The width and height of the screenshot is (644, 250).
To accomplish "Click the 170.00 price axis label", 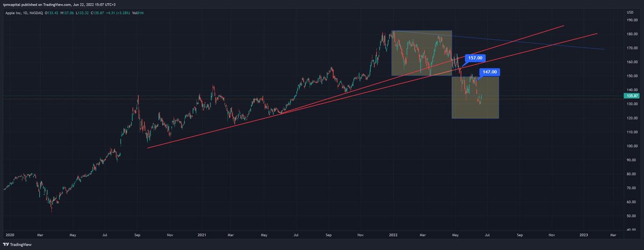I will 632,48.
